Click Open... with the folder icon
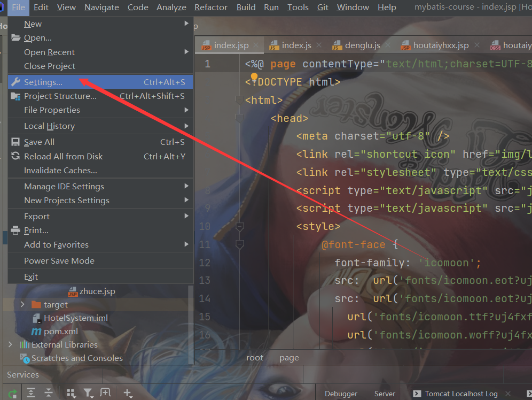The width and height of the screenshot is (532, 400). pos(100,37)
